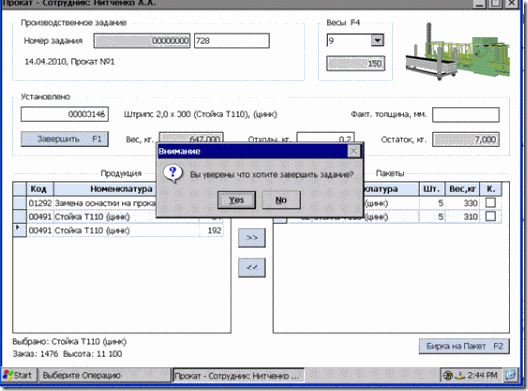
Task: Click the task number field containing 728
Action: [x=232, y=41]
